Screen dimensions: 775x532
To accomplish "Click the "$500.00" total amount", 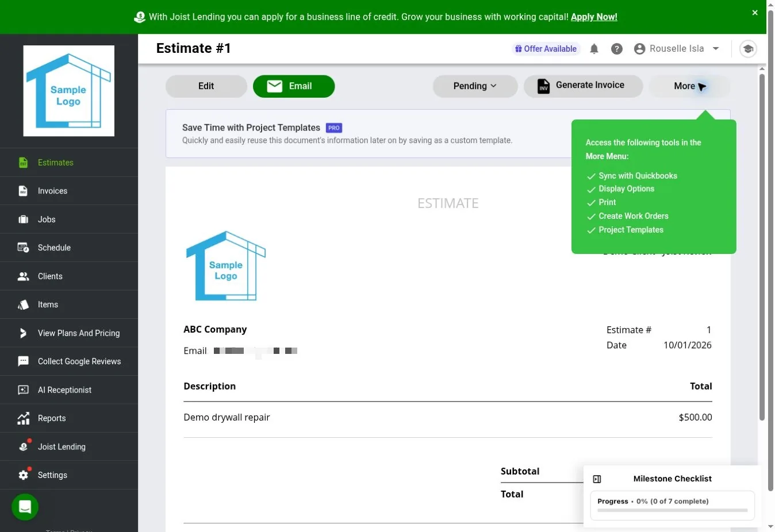I will [x=695, y=417].
